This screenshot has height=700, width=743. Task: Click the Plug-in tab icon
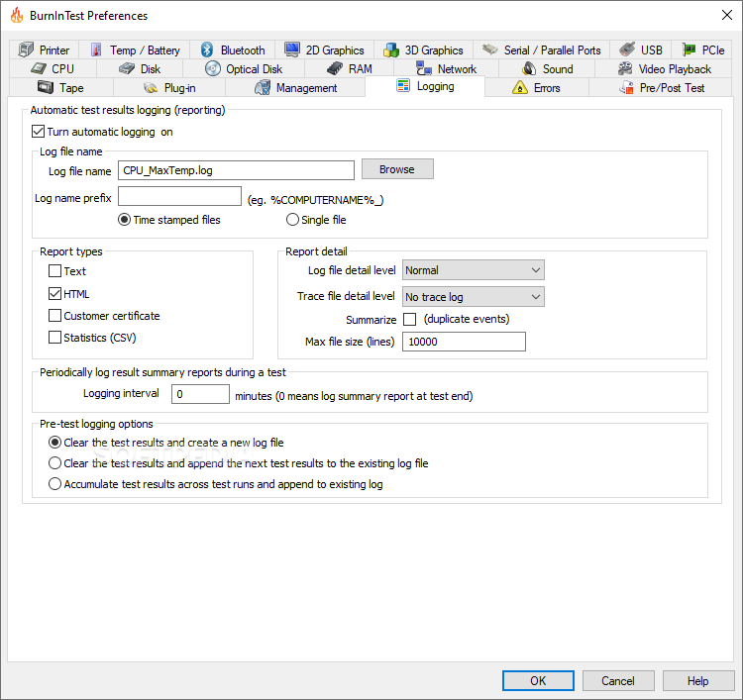(x=151, y=87)
